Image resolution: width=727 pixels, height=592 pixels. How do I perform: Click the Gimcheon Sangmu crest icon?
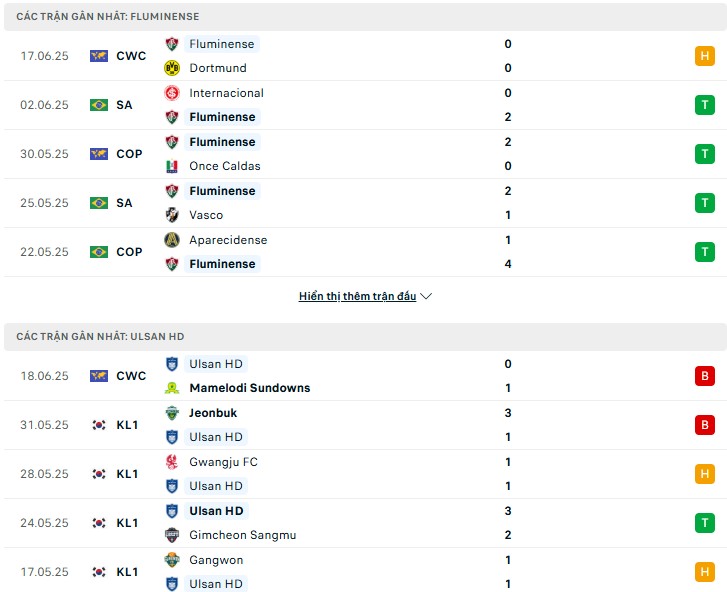click(172, 535)
